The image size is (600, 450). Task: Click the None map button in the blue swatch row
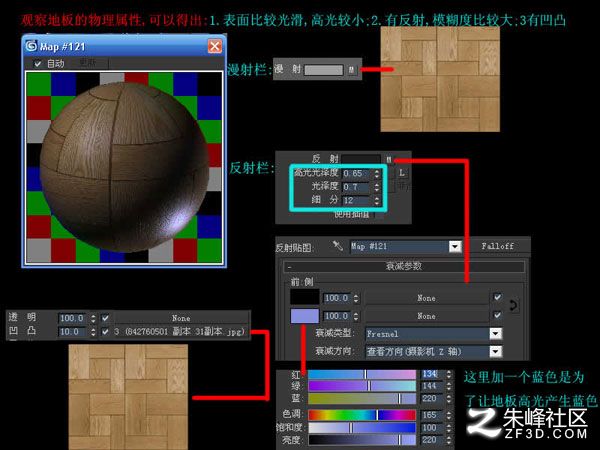click(x=426, y=316)
